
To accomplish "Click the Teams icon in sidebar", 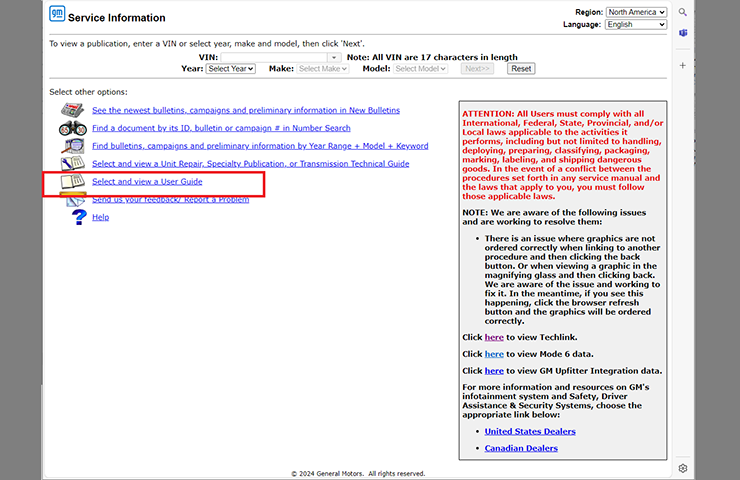I will pyautogui.click(x=683, y=33).
